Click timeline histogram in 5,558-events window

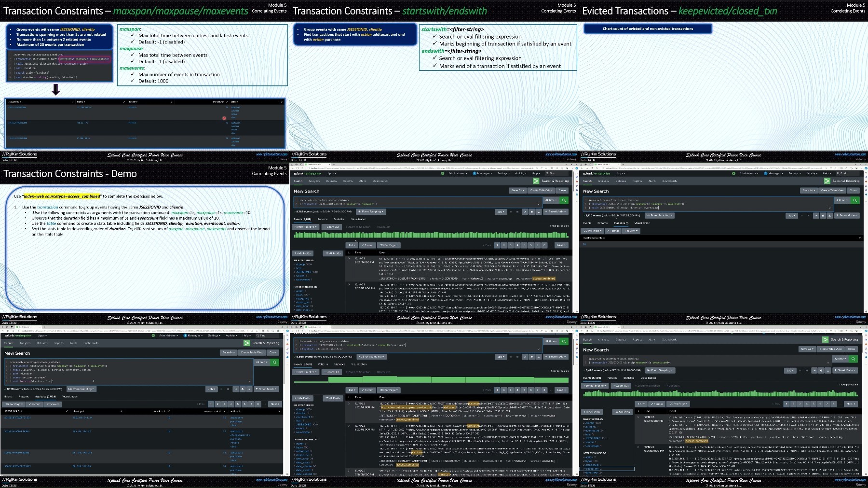[431, 380]
